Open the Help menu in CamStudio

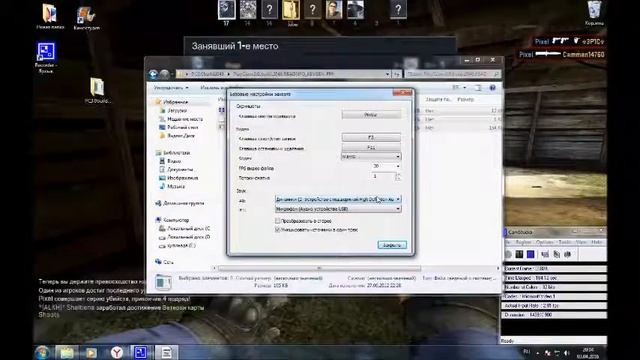click(x=597, y=242)
